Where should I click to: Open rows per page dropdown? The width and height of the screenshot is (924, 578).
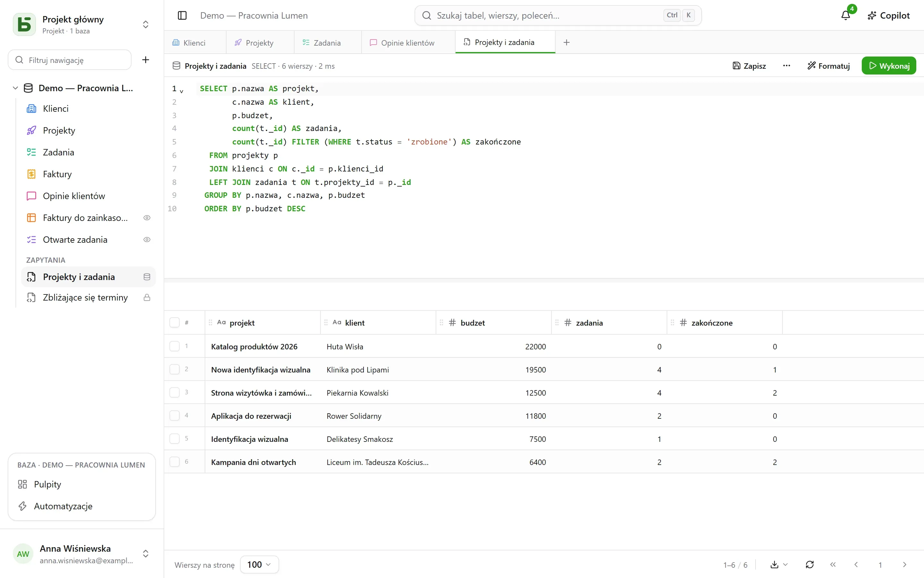pyautogui.click(x=259, y=565)
